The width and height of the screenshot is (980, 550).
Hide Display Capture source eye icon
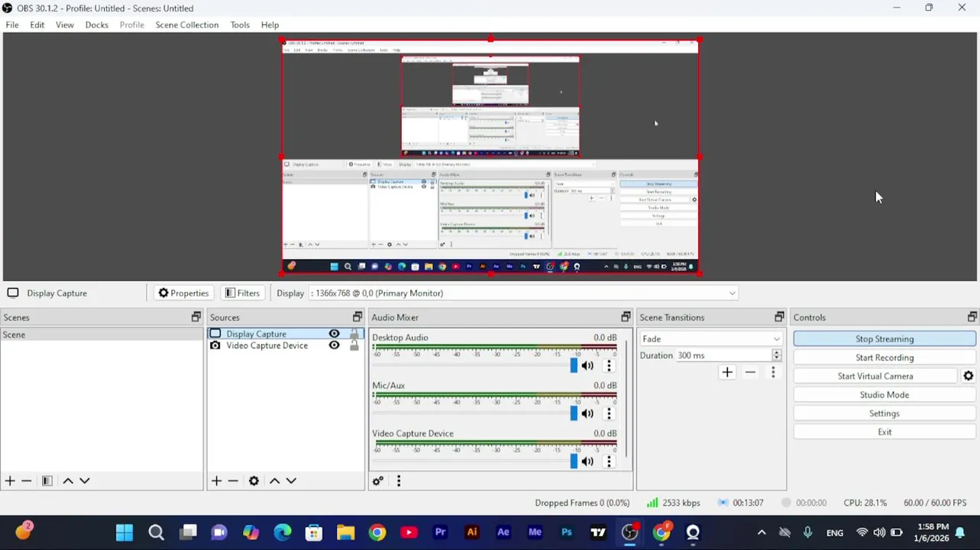pos(334,334)
